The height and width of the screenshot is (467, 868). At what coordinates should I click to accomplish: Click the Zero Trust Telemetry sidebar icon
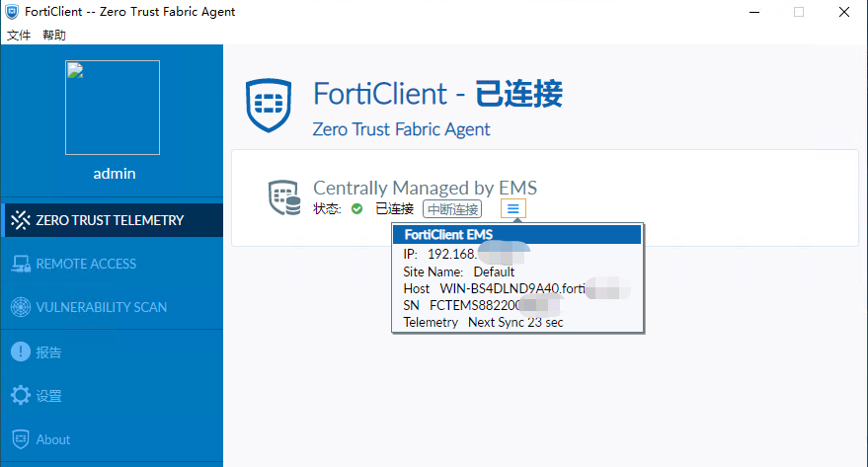pyautogui.click(x=20, y=220)
